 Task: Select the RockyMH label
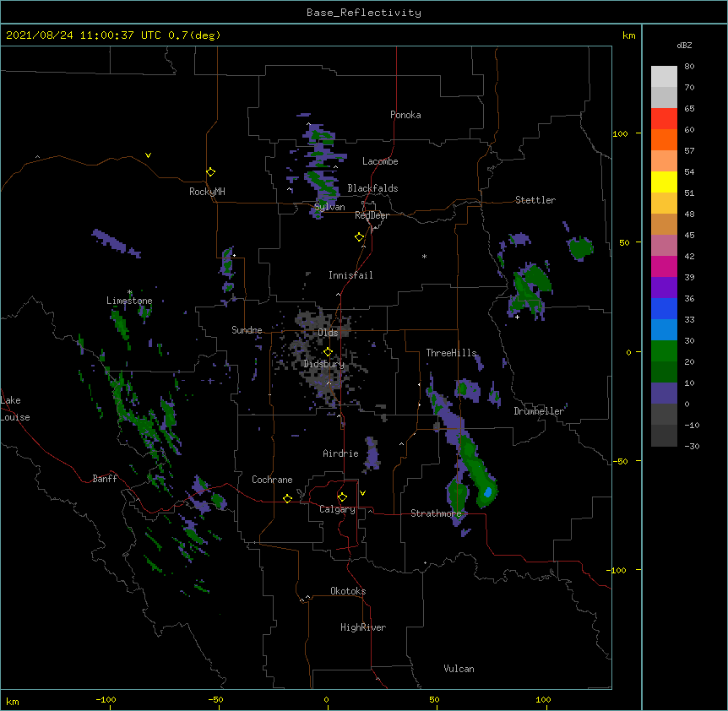click(207, 192)
